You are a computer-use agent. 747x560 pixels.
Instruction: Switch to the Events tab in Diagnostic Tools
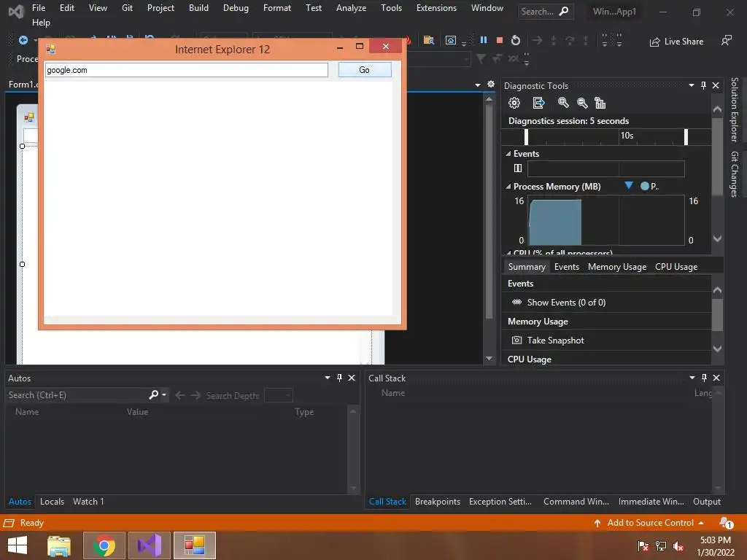[x=566, y=267]
